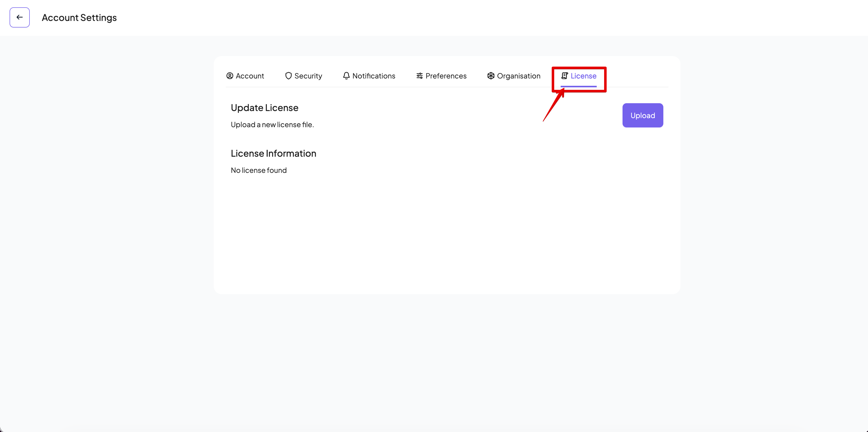Screen dimensions: 868x432
Task: Click the cube icon next to Organisation
Action: [491, 76]
